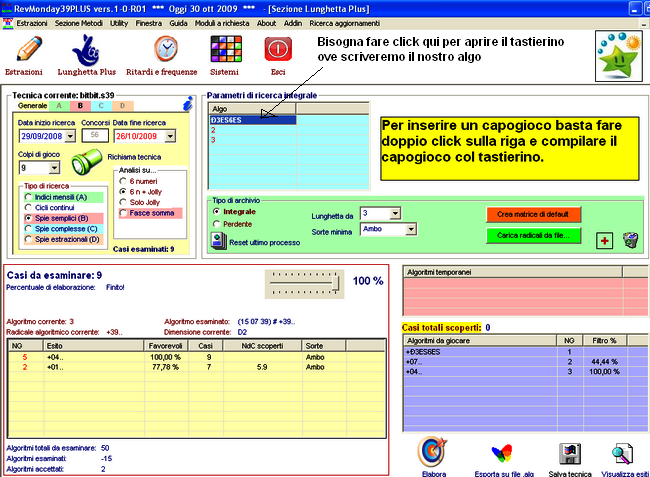This screenshot has width=650, height=477.
Task: Open Lunghetta Plus crossed-fingers icon
Action: pyautogui.click(x=86, y=50)
